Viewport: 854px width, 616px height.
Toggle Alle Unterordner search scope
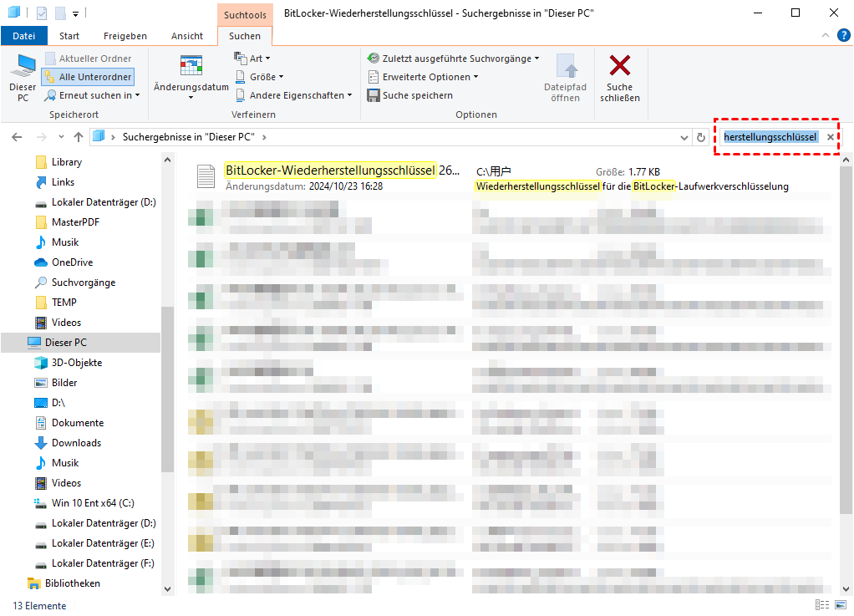point(89,77)
